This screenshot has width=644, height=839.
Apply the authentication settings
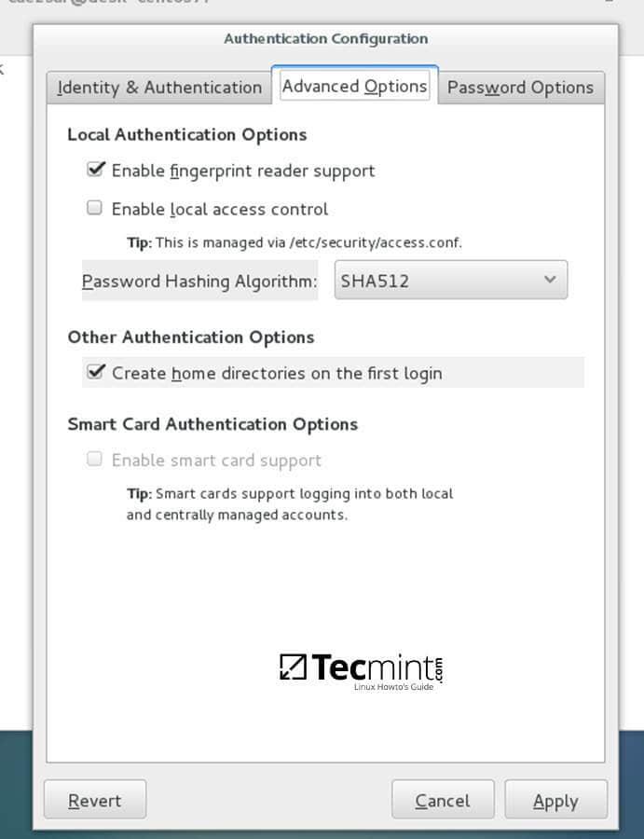[555, 800]
